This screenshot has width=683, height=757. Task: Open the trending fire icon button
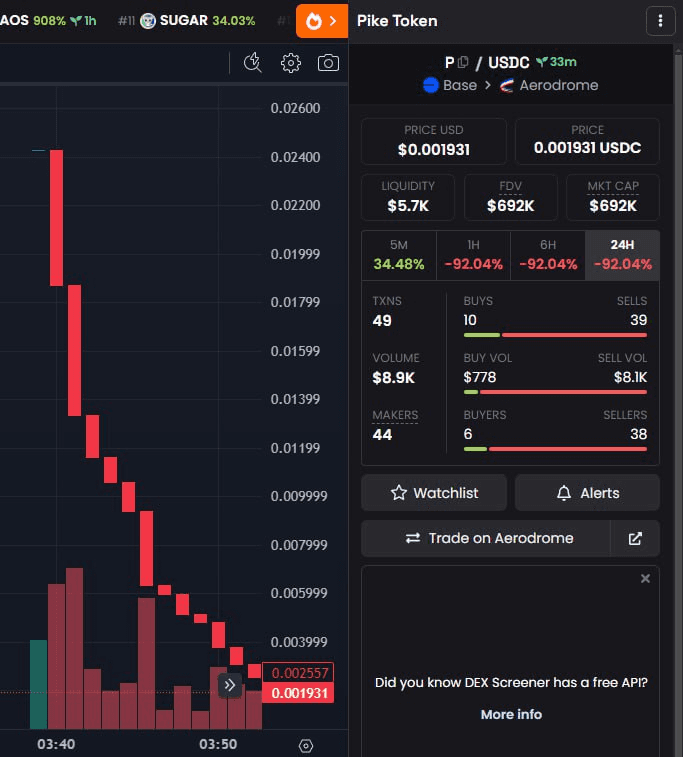321,21
